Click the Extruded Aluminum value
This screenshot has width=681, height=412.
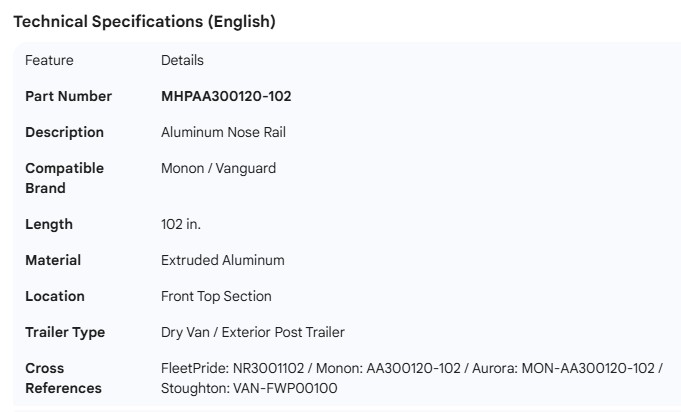(x=222, y=260)
